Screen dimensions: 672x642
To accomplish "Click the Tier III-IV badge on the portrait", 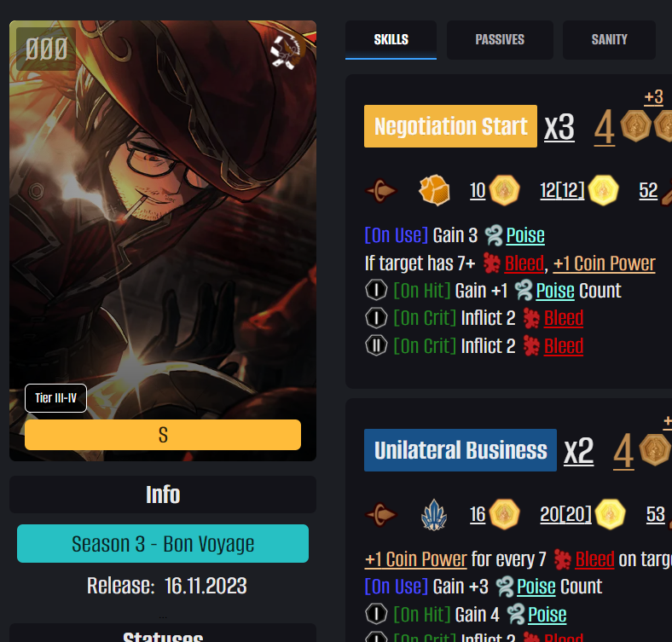I will 55,398.
